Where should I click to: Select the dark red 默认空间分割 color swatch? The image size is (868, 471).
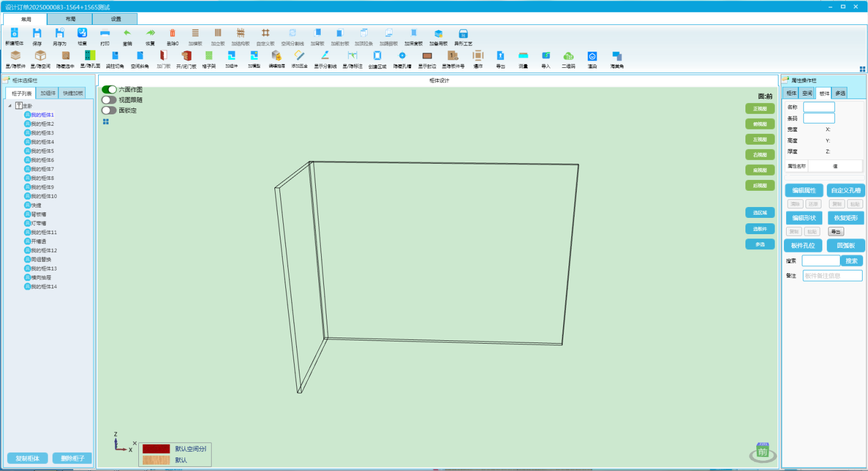[156, 449]
